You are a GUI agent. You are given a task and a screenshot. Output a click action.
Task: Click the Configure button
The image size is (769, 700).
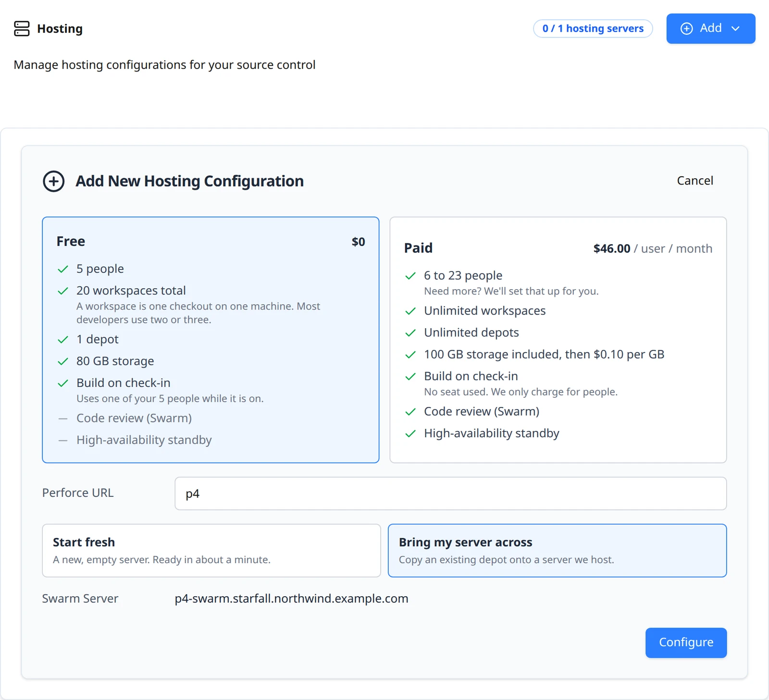coord(686,642)
